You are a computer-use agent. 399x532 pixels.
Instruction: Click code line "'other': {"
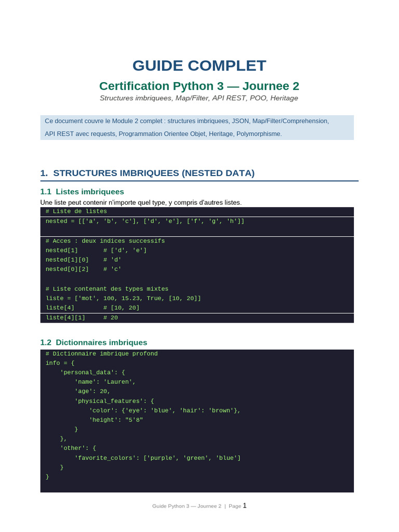coord(78,448)
